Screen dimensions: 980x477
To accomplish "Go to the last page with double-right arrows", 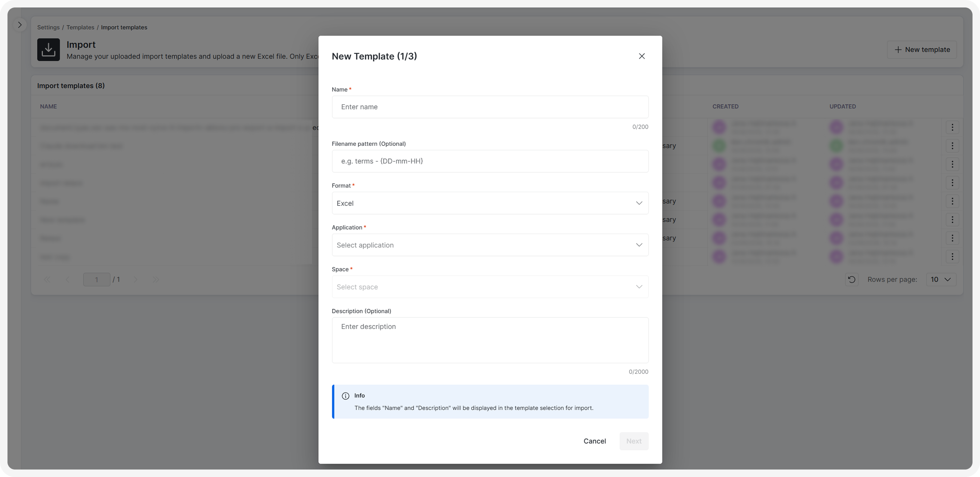I will [x=156, y=279].
